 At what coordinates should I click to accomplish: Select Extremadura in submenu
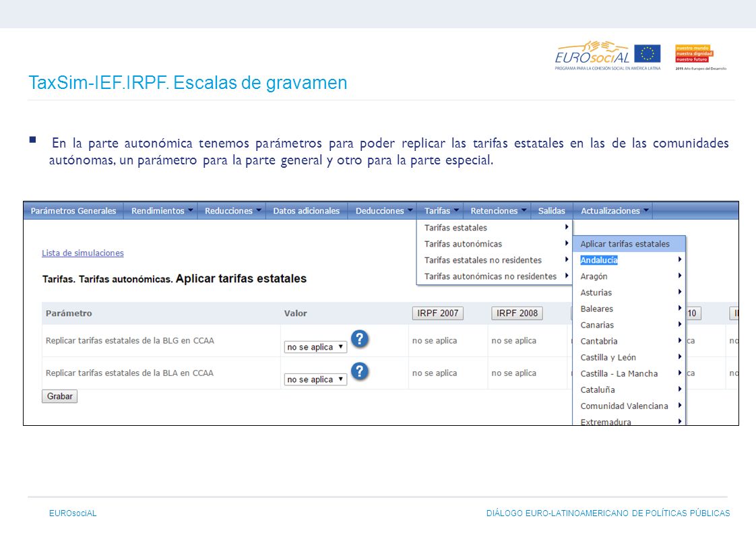coord(629,420)
